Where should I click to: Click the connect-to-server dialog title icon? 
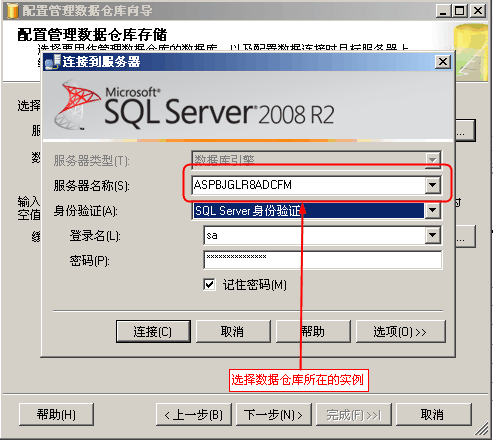(x=53, y=62)
